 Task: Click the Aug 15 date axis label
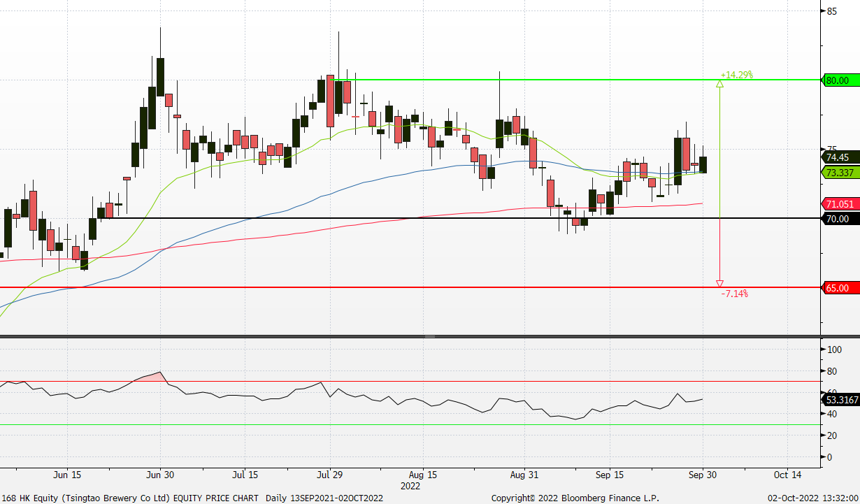coord(423,475)
